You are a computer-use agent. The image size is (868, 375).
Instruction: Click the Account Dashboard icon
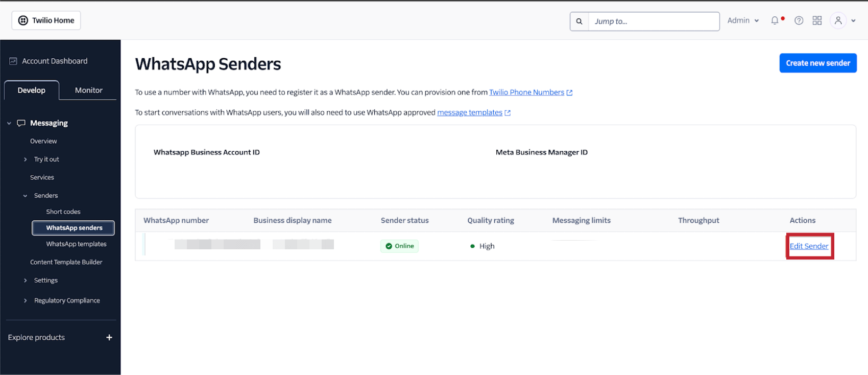(x=13, y=60)
